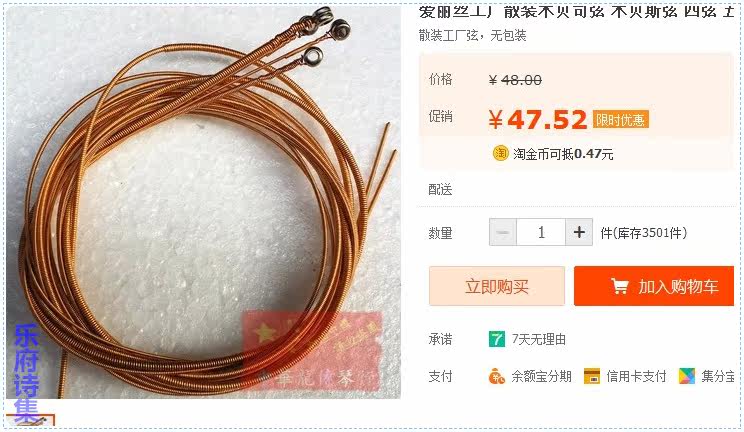Click the Yu'e Bao installment icon
Viewport: 744px width, 432px height.
496,376
